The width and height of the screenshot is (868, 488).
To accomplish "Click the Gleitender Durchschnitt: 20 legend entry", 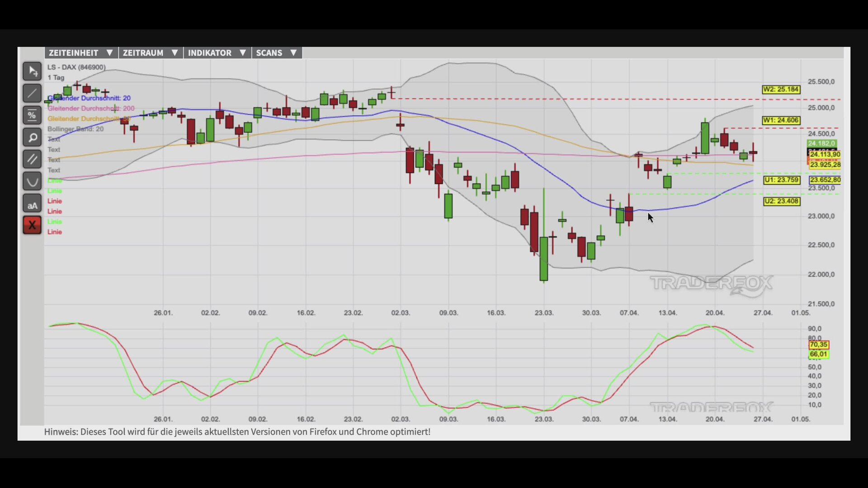I will [89, 98].
